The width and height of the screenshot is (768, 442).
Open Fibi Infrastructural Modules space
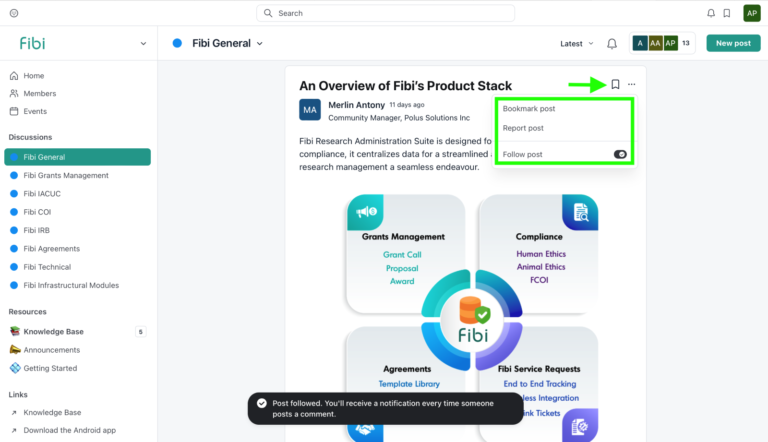pyautogui.click(x=77, y=285)
